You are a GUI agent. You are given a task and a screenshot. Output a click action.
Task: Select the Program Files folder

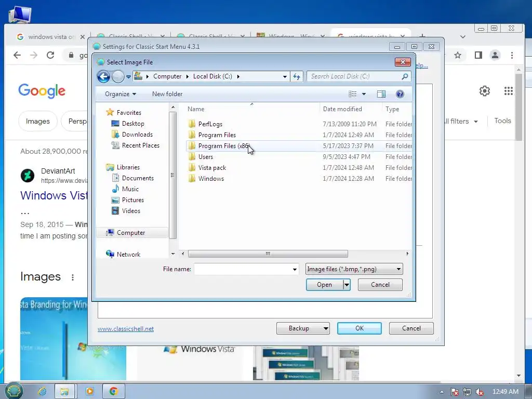[217, 135]
